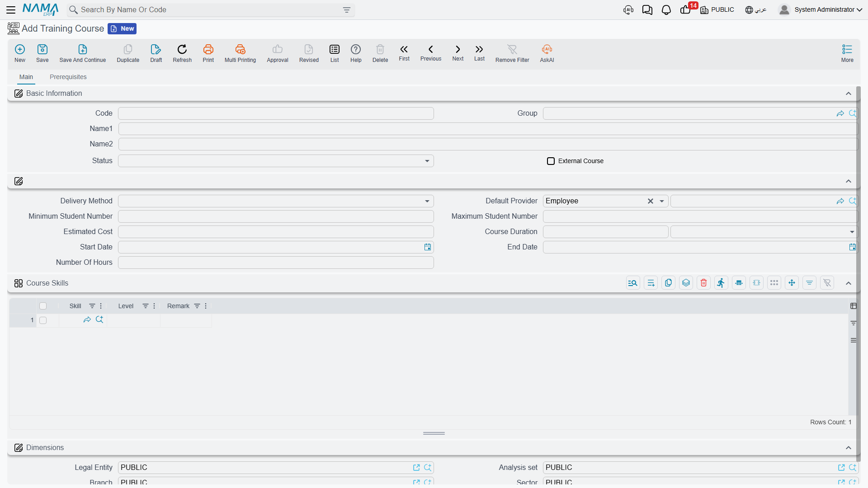Open Analysis set PUBLIC link icon
The image size is (868, 488).
(841, 468)
